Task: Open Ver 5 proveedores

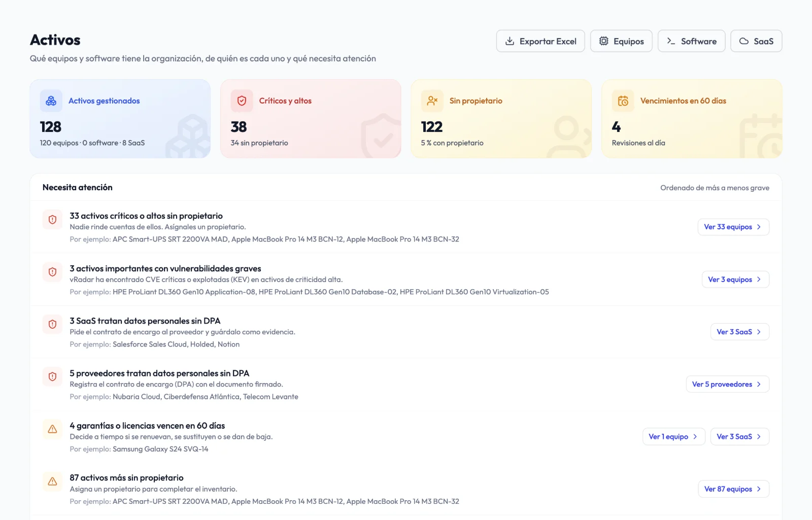Action: 727,384
